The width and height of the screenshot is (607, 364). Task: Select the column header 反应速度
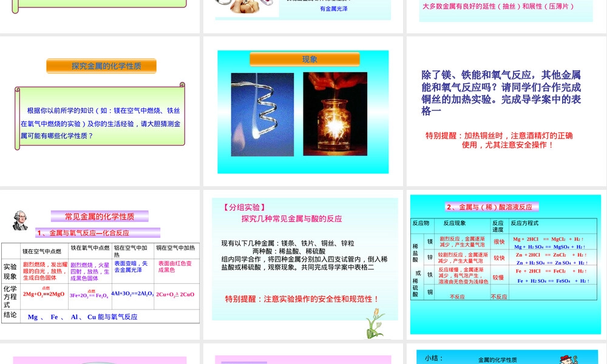point(498,226)
